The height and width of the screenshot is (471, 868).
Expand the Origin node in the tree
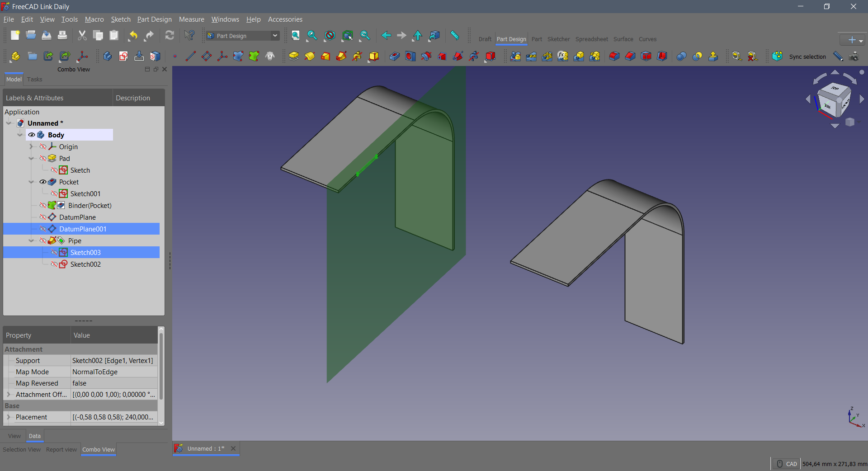pyautogui.click(x=31, y=146)
